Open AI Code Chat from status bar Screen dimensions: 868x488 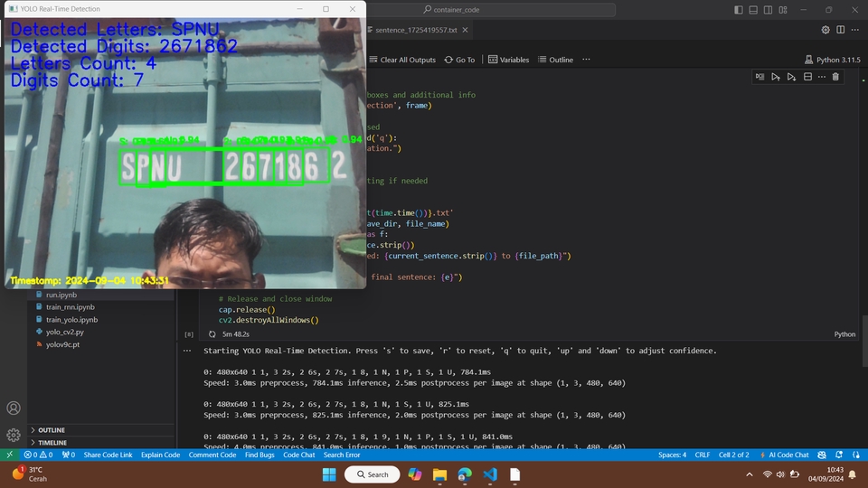[x=784, y=455]
